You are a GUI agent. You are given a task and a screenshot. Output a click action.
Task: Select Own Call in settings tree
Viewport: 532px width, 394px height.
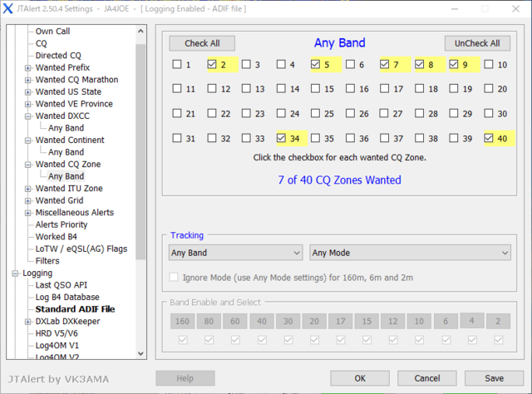[52, 32]
